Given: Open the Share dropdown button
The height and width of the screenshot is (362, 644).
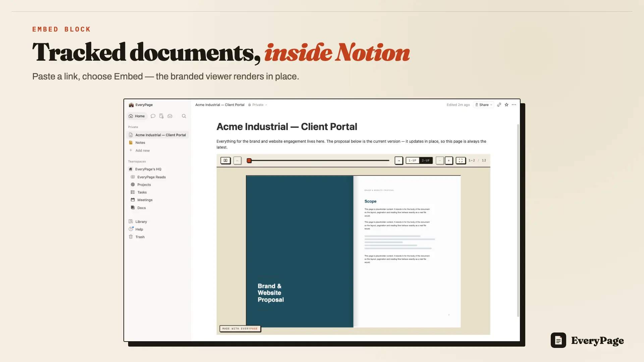Looking at the screenshot, I should pyautogui.click(x=484, y=105).
